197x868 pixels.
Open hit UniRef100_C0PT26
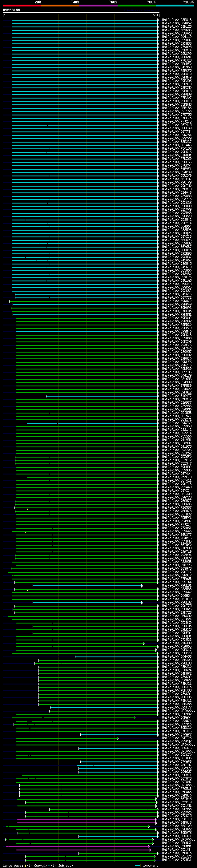(177, 738)
